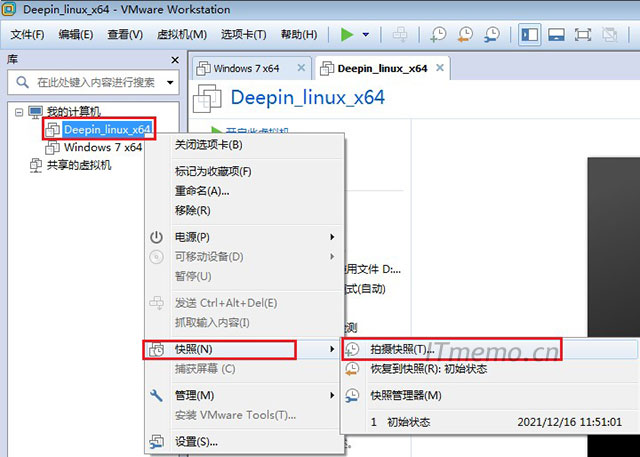Select Windows 7 x64 in library tree
The height and width of the screenshot is (457, 640).
tap(103, 147)
